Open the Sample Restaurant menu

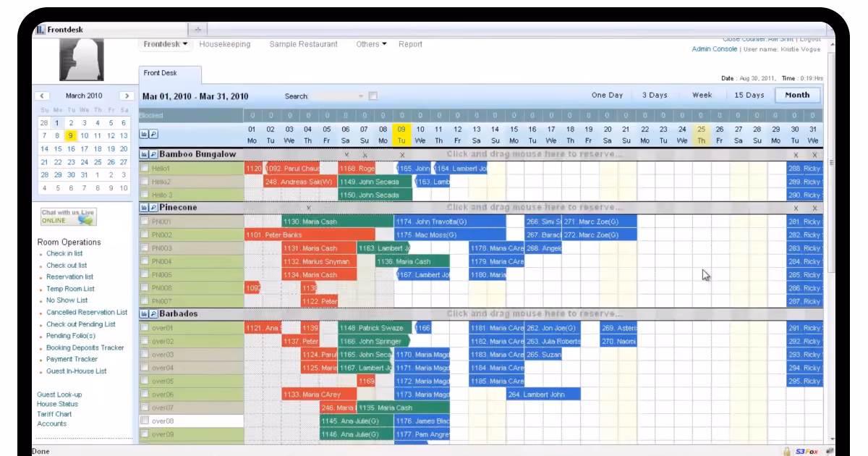[x=304, y=44]
